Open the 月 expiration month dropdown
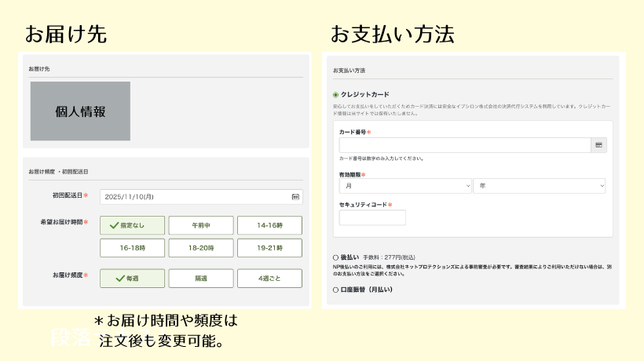The width and height of the screenshot is (644, 361). pos(405,186)
